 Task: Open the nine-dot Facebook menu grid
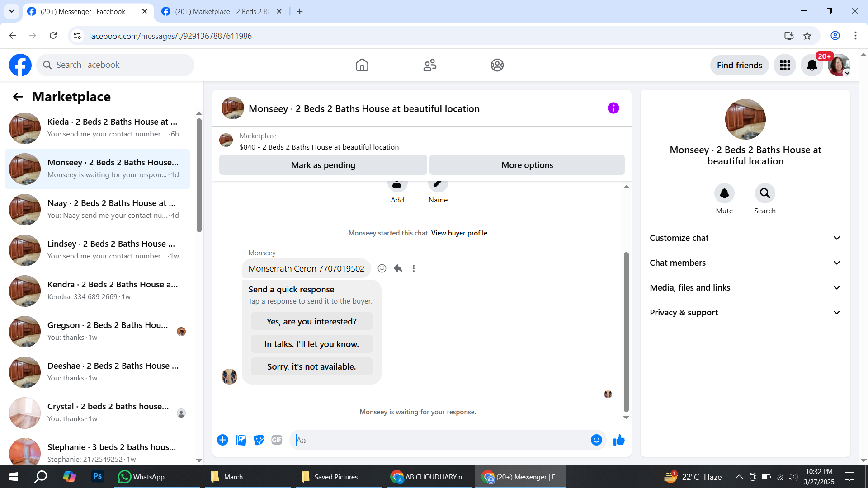785,65
